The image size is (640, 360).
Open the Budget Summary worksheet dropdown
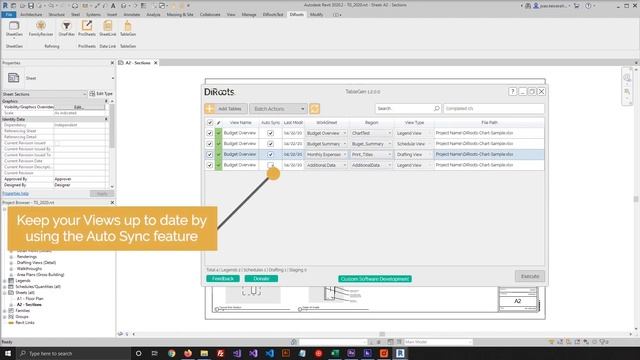tap(327, 144)
